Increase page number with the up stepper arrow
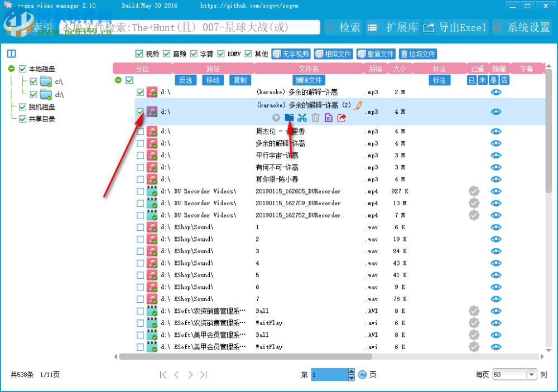Screen dimensions: 558x392 tap(351, 371)
